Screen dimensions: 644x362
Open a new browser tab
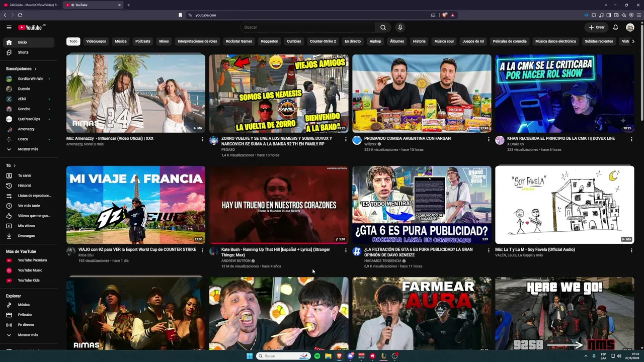pos(128,5)
